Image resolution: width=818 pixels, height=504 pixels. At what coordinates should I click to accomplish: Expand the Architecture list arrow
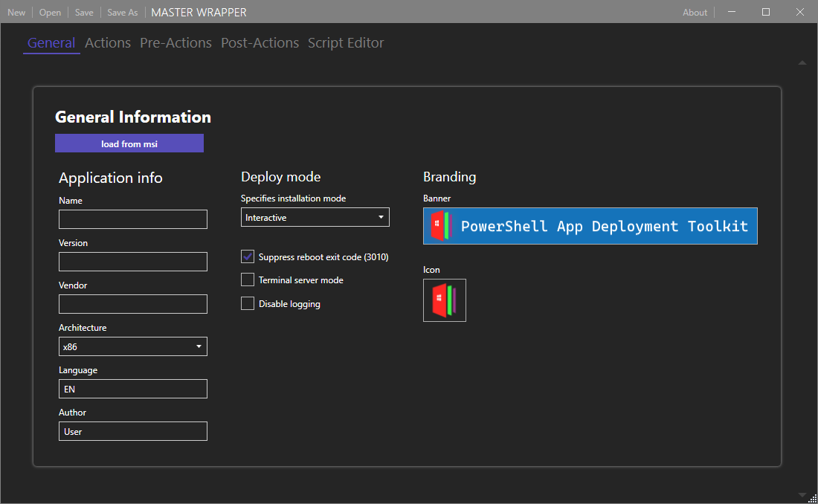(x=199, y=346)
